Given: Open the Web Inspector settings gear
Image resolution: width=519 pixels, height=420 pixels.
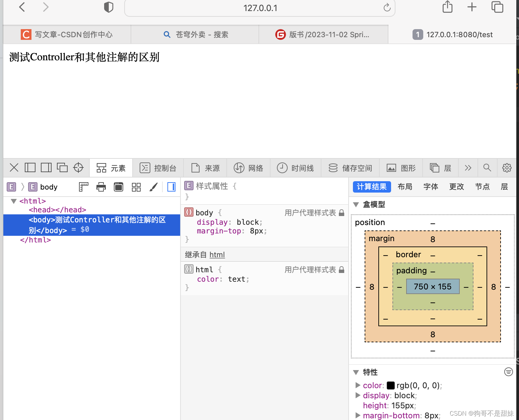Looking at the screenshot, I should [507, 168].
